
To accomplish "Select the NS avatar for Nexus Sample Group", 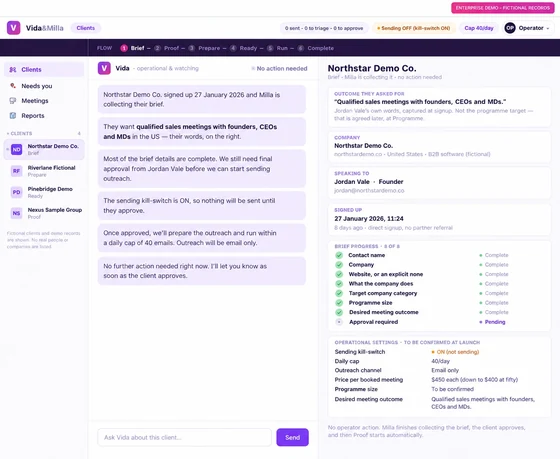I will [x=16, y=213].
